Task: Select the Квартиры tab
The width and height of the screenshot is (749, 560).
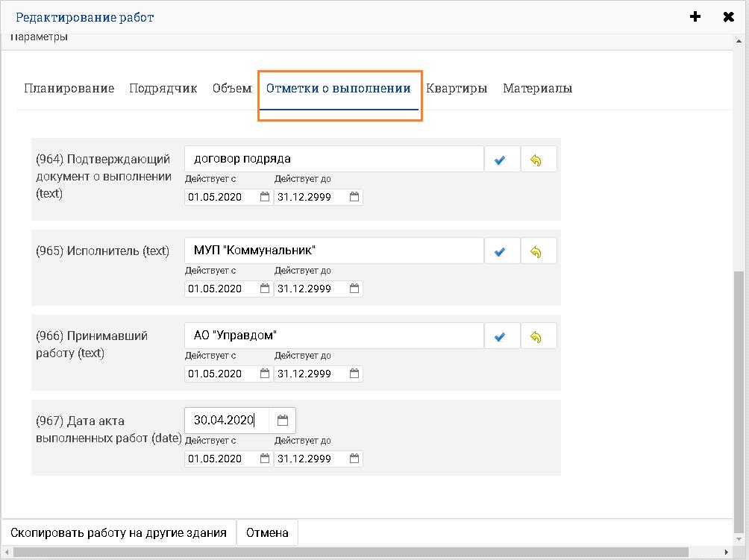Action: pyautogui.click(x=457, y=88)
